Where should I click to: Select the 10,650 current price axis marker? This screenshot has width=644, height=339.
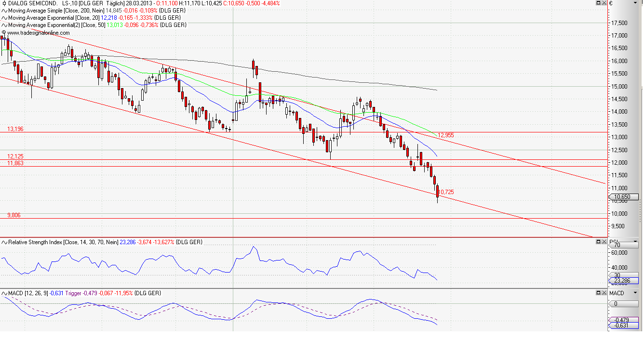(624, 197)
